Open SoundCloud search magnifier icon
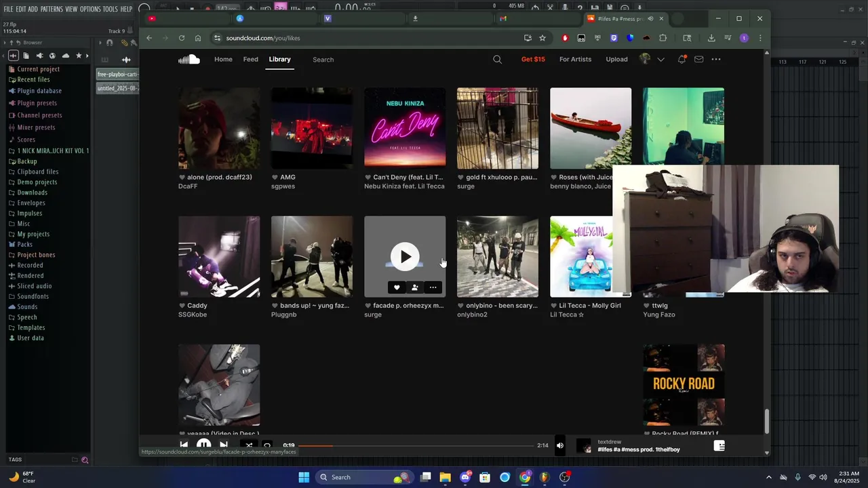The image size is (868, 488). point(497,59)
